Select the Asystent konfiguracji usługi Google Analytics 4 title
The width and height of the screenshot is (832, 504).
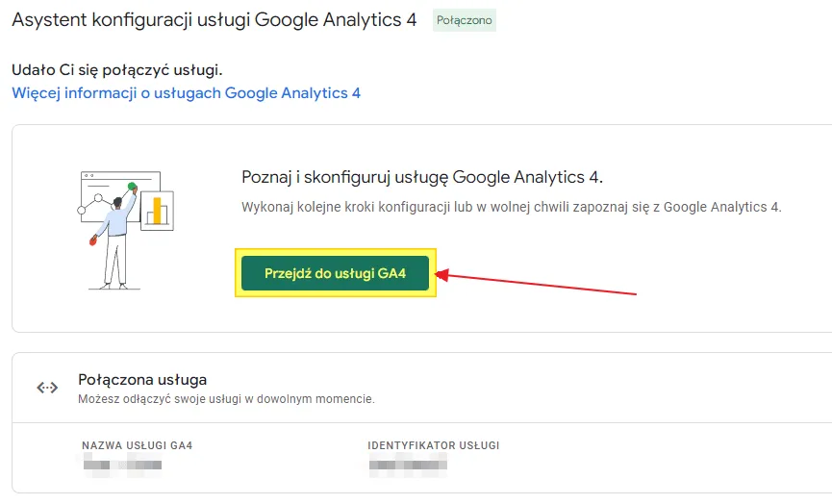[214, 20]
